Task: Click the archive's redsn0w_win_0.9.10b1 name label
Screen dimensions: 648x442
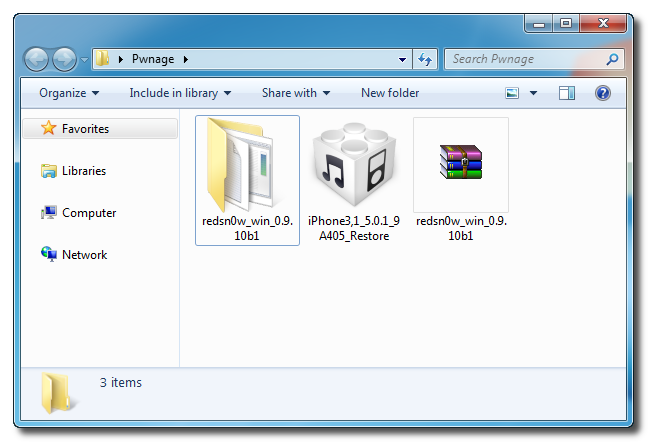Action: tap(461, 228)
